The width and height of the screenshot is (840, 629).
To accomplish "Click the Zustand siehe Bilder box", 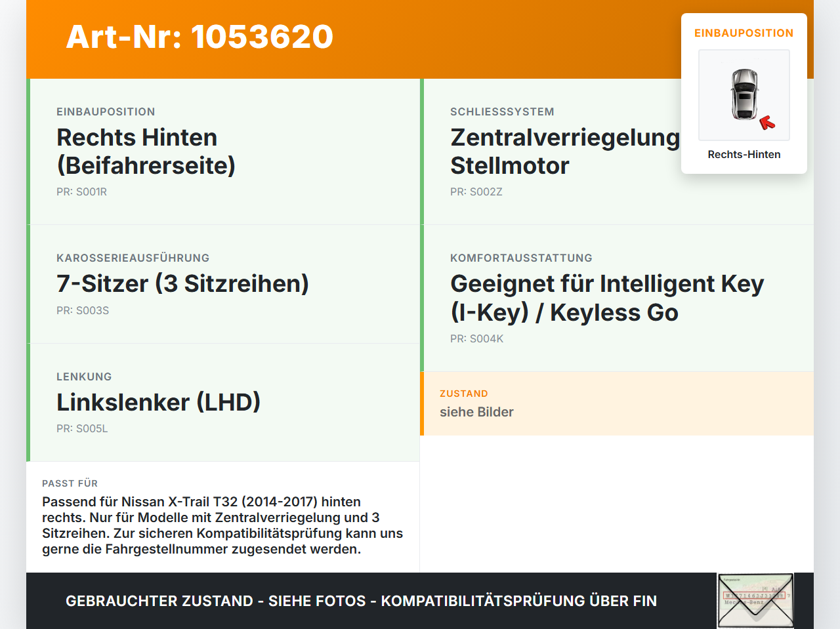I will (x=617, y=403).
